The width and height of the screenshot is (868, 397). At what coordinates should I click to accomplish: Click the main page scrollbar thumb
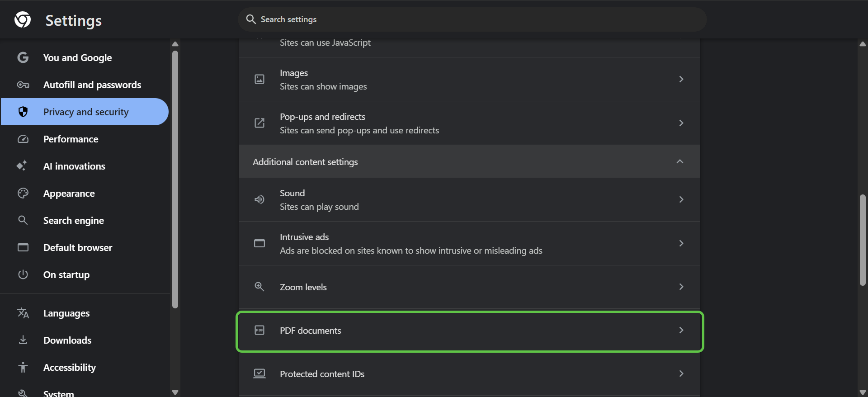tap(863, 240)
